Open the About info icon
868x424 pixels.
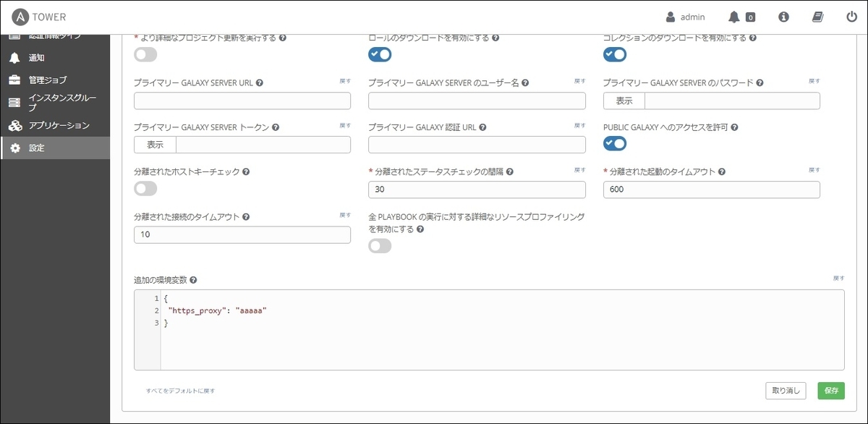click(x=783, y=17)
